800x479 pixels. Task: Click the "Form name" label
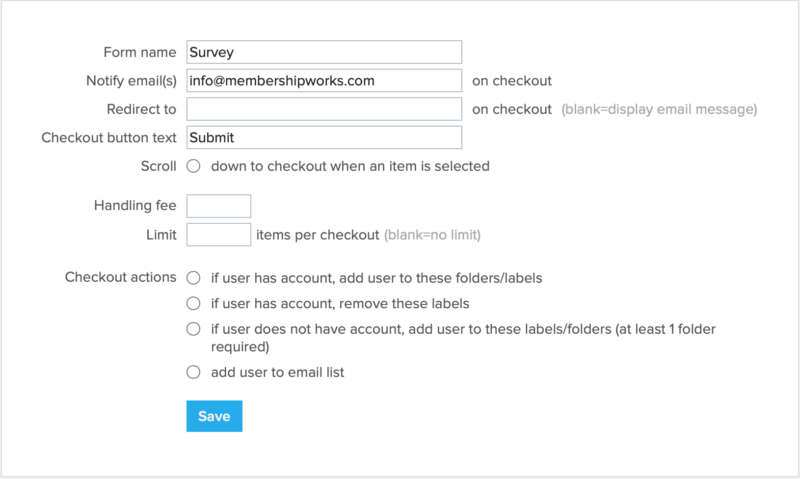[140, 52]
